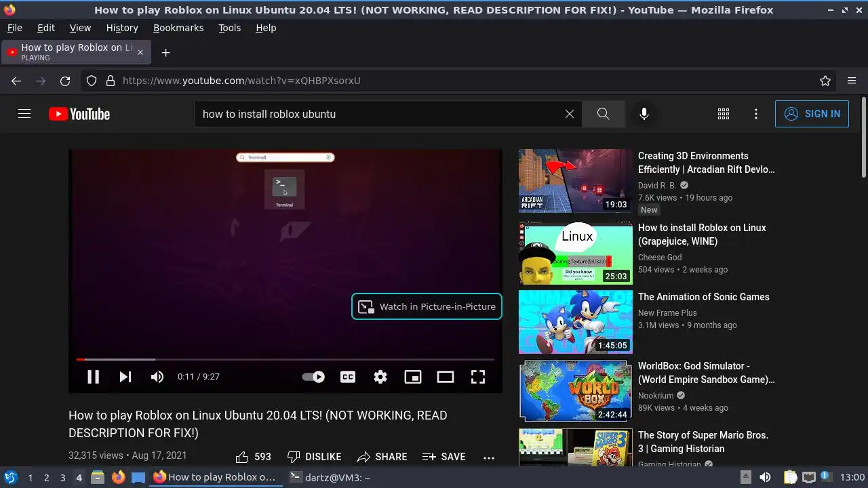868x488 pixels.
Task: Enter fullscreen mode
Action: coord(478,377)
